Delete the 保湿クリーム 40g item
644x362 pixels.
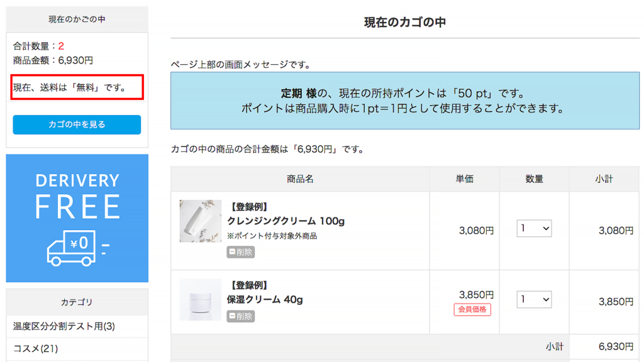[241, 316]
